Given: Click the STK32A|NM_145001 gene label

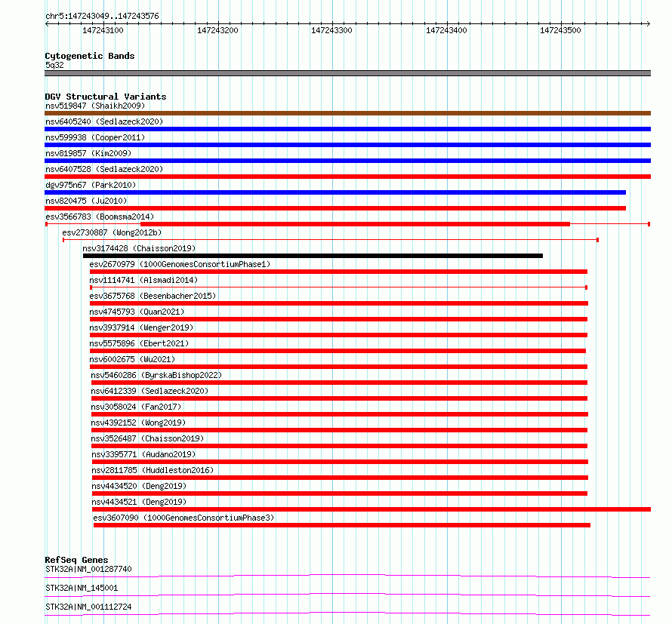Looking at the screenshot, I should [82, 588].
